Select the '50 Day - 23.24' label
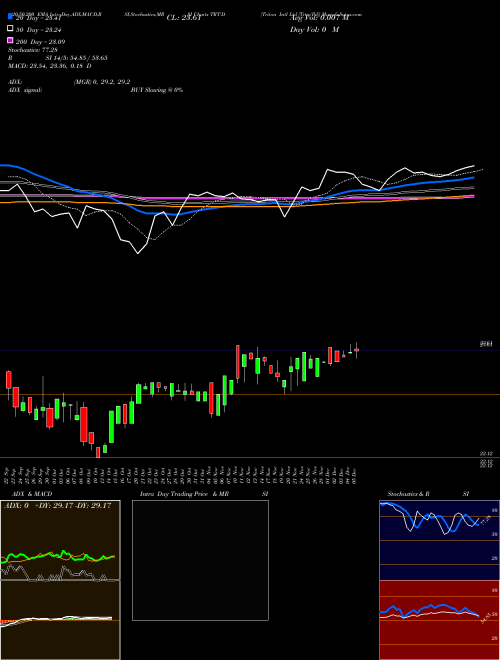Viewport: 500px width, 660px height. tap(39, 30)
